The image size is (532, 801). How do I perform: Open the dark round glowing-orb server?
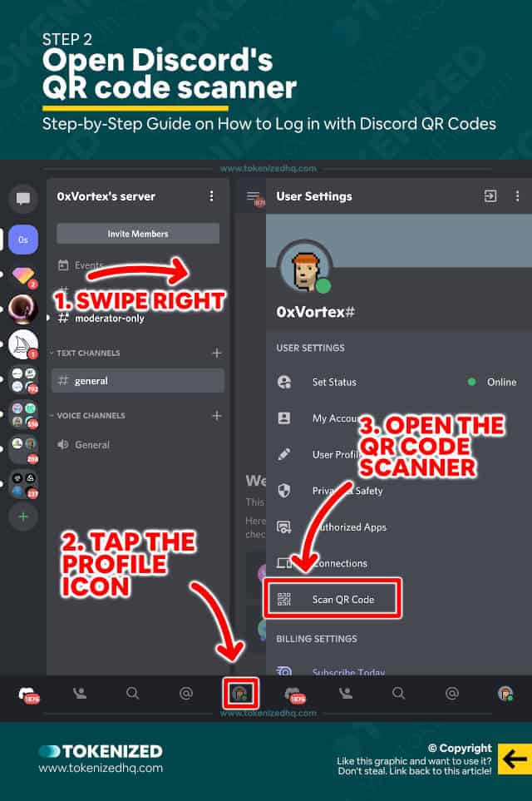[23, 309]
